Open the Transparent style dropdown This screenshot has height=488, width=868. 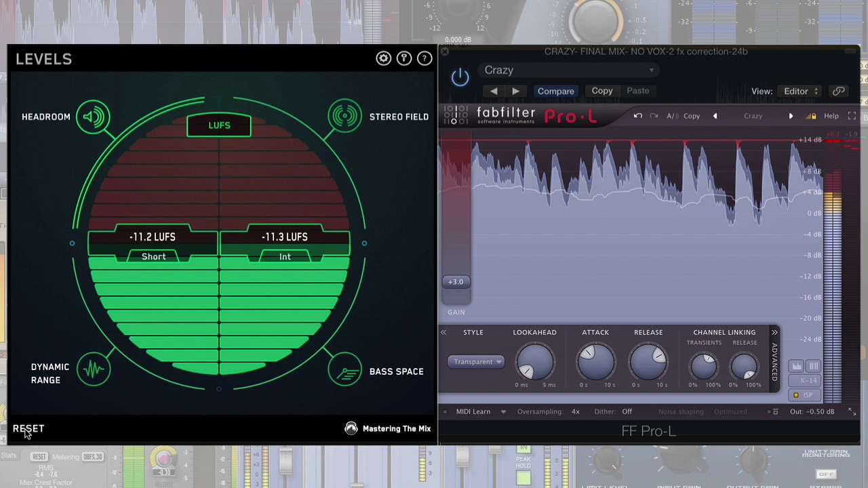point(476,362)
